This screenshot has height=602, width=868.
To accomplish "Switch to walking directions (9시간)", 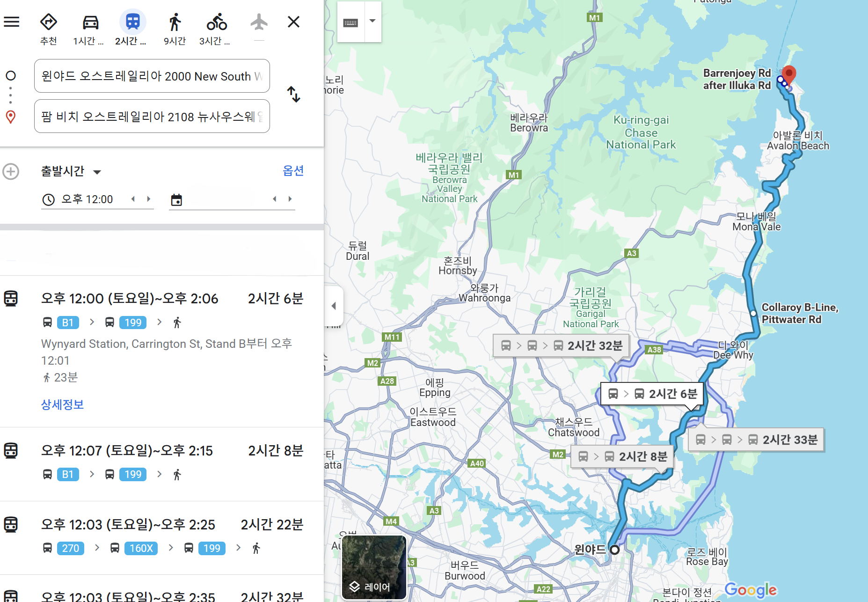I will (x=175, y=29).
